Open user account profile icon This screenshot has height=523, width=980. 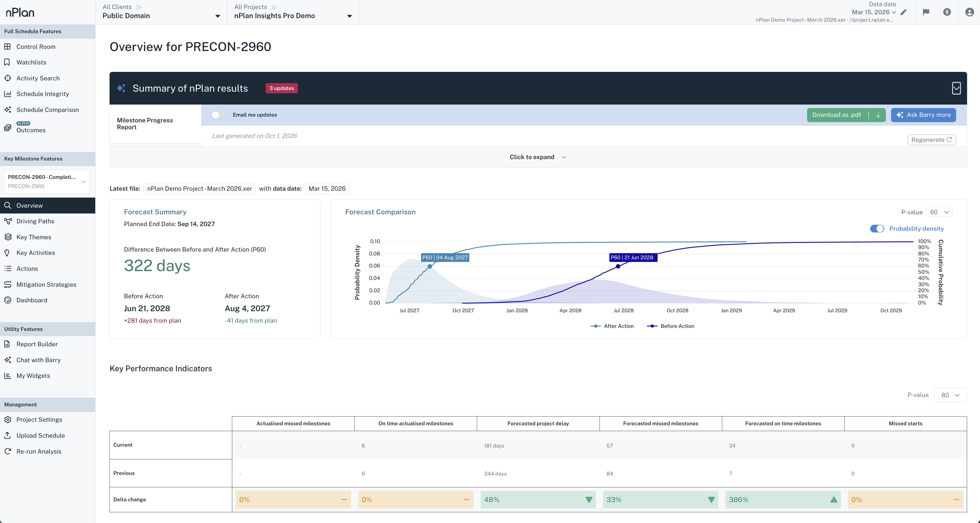(x=970, y=12)
